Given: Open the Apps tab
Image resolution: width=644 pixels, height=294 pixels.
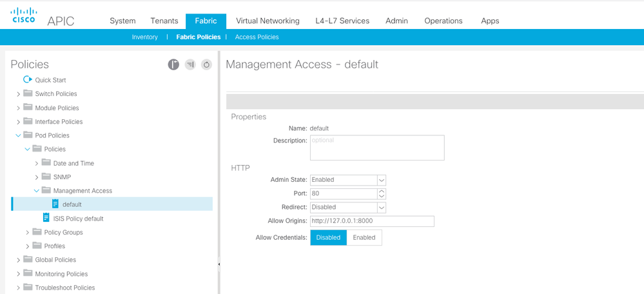Looking at the screenshot, I should [x=490, y=21].
